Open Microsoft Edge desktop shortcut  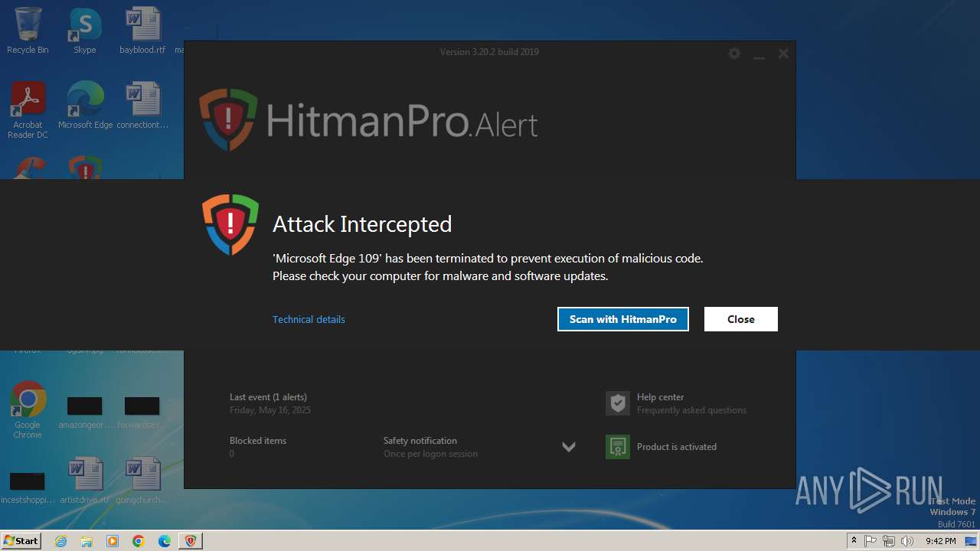click(x=85, y=106)
